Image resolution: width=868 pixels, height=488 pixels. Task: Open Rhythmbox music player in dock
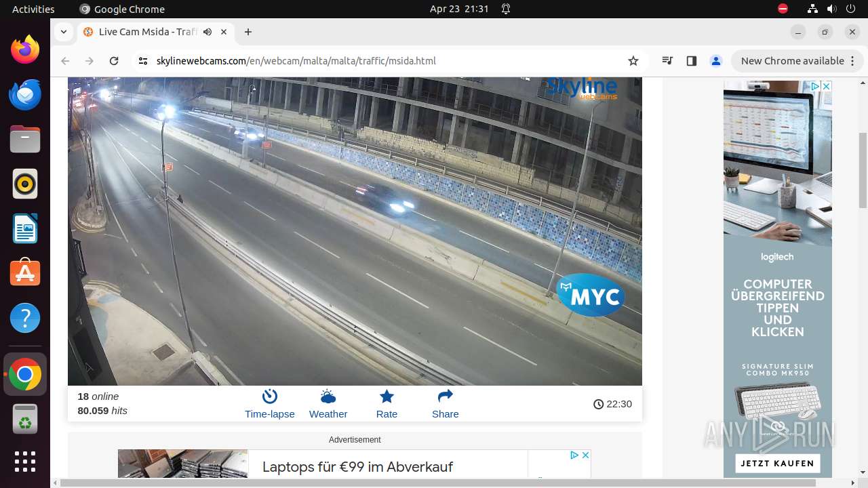(x=25, y=184)
